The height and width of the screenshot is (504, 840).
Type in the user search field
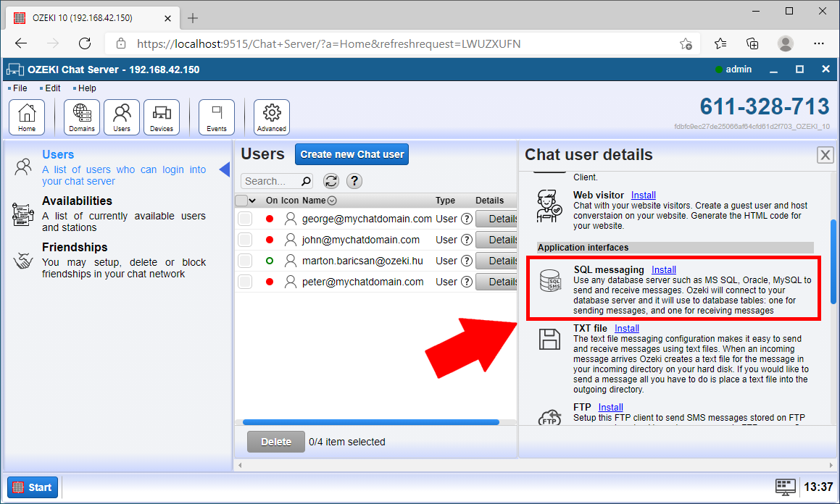(x=272, y=181)
